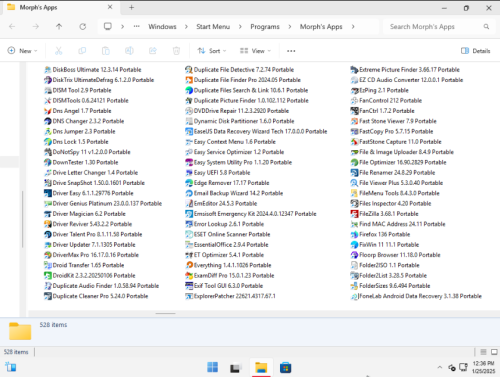This screenshot has height=377, width=500.
Task: Select Windows in the breadcrumb path
Action: click(x=162, y=27)
